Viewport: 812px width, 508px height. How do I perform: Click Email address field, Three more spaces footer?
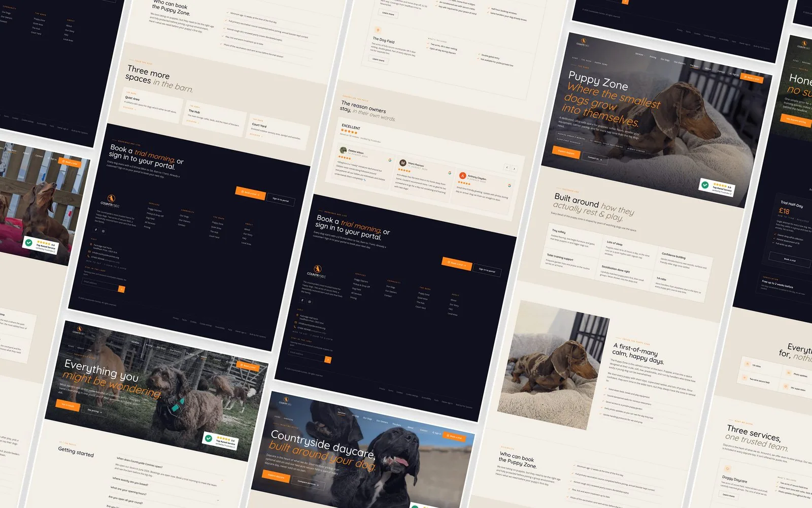100,284
